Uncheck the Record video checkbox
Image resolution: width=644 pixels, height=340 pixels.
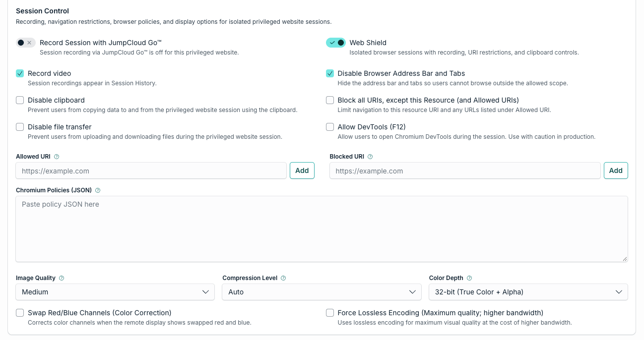(20, 73)
